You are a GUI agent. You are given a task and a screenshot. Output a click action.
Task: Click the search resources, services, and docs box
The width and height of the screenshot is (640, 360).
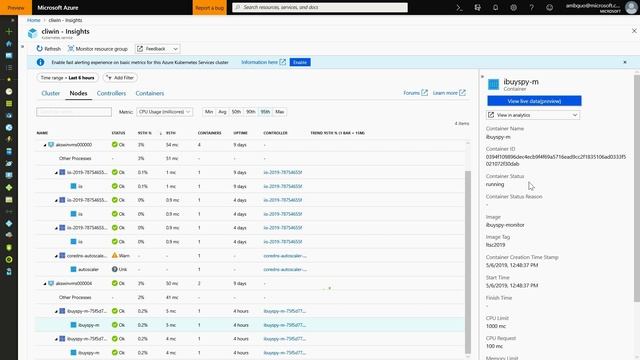320,7
